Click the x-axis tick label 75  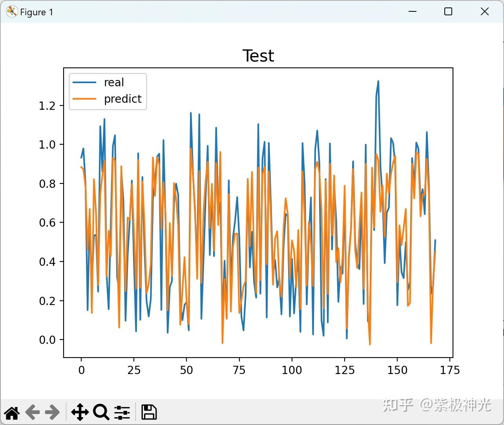(239, 370)
